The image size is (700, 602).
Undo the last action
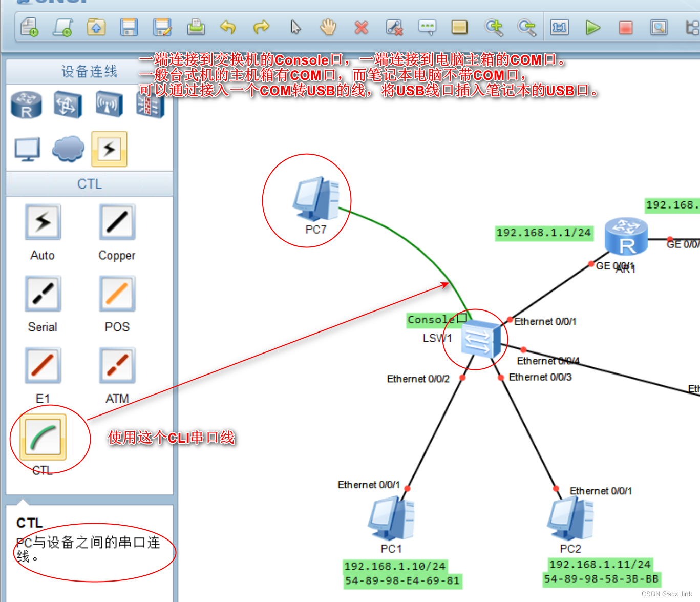(228, 27)
